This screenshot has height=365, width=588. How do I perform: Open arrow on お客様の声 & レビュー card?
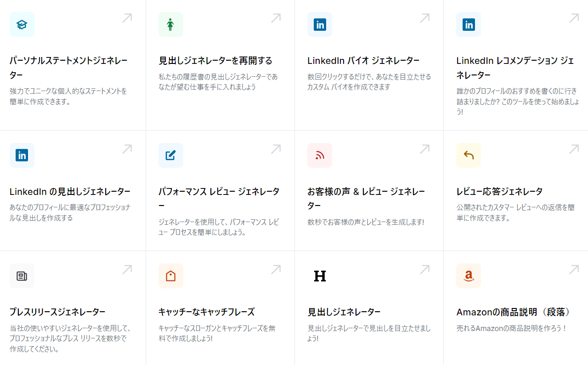tap(424, 149)
